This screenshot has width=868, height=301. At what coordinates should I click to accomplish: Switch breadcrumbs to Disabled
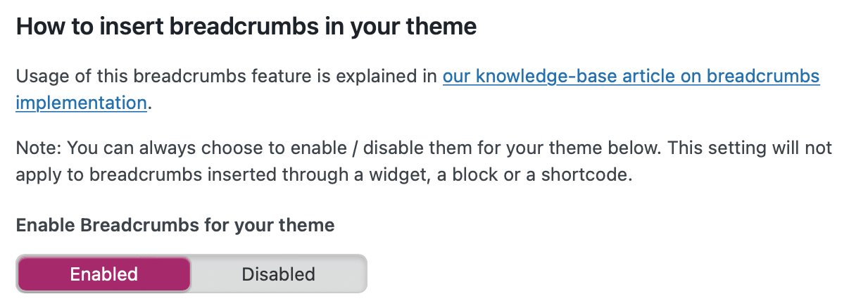point(278,274)
